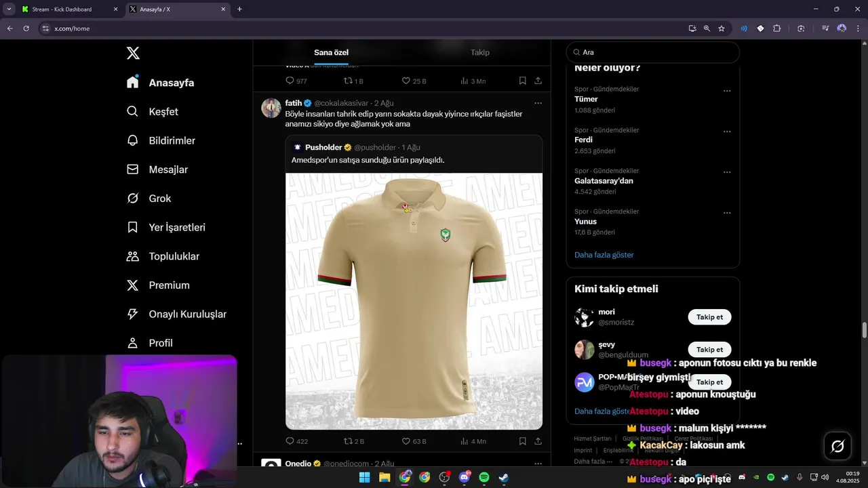This screenshot has width=868, height=488.
Task: Open Profil in the sidebar
Action: pyautogui.click(x=150, y=343)
